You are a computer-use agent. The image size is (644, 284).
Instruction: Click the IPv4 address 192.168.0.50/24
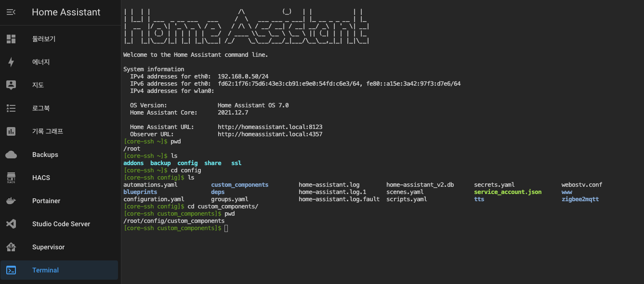pyautogui.click(x=243, y=77)
